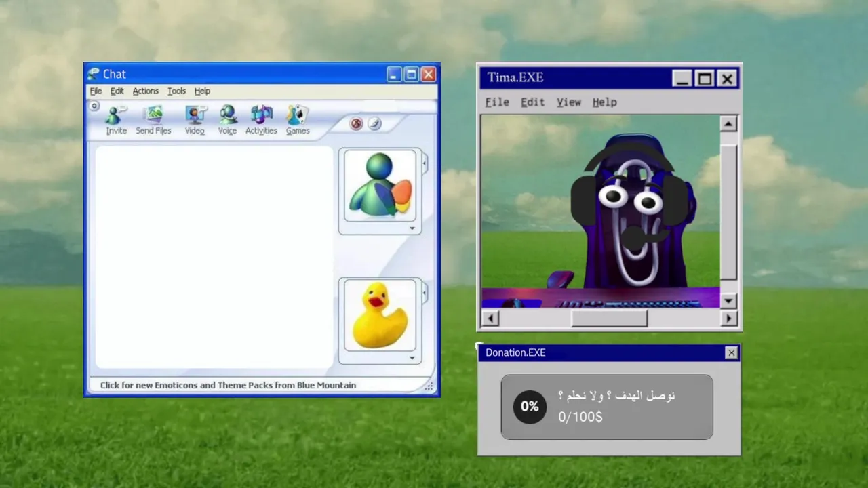Screen dimensions: 868x488
Task: Close the Donation.EXE window
Action: 731,352
